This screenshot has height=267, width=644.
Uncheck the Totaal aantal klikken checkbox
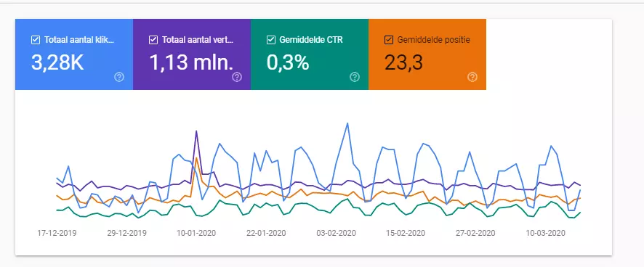pos(36,40)
